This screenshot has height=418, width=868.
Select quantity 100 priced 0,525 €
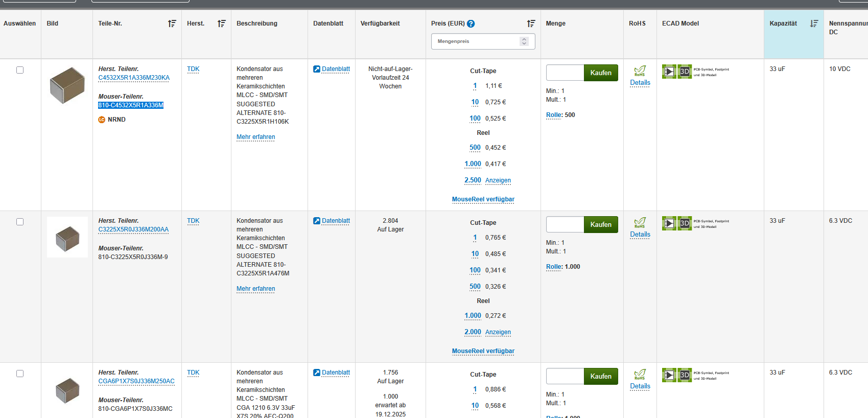[475, 119]
